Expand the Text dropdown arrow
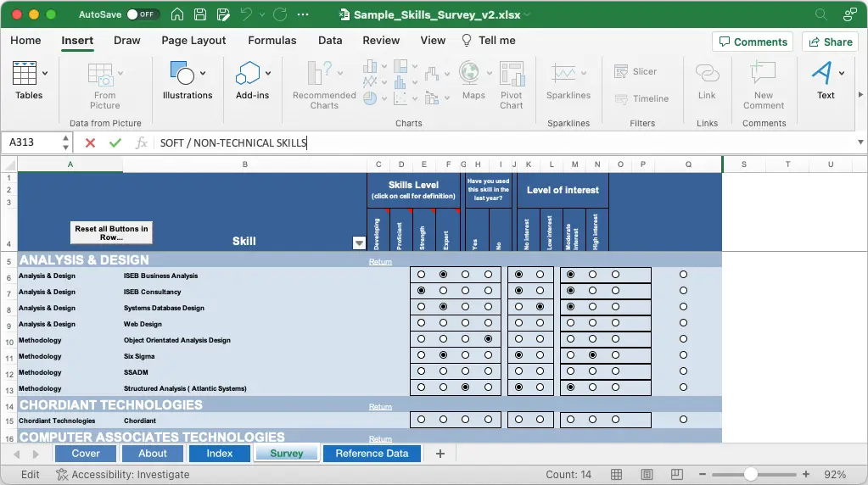The image size is (868, 485). 842,73
